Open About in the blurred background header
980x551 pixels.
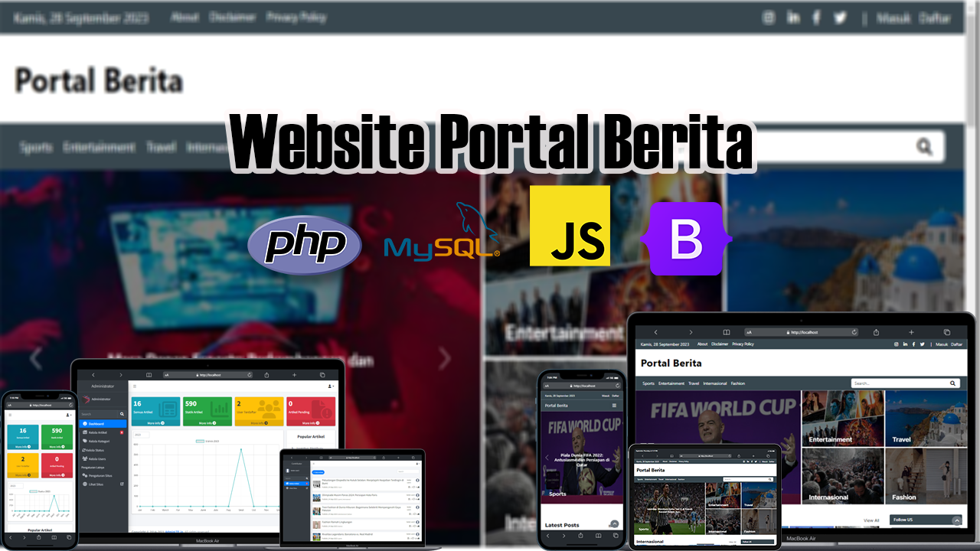click(185, 17)
